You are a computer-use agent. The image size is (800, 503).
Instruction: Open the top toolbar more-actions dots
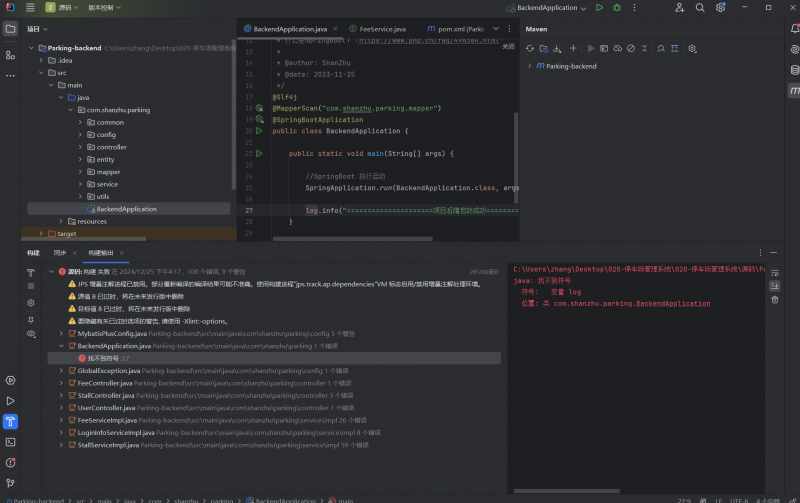[634, 8]
